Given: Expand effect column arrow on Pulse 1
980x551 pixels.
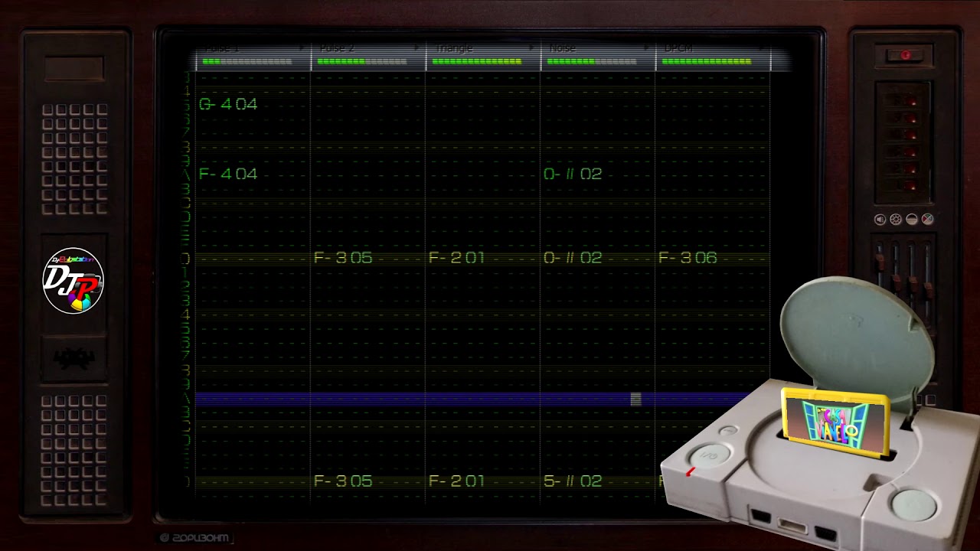Looking at the screenshot, I should point(302,48).
